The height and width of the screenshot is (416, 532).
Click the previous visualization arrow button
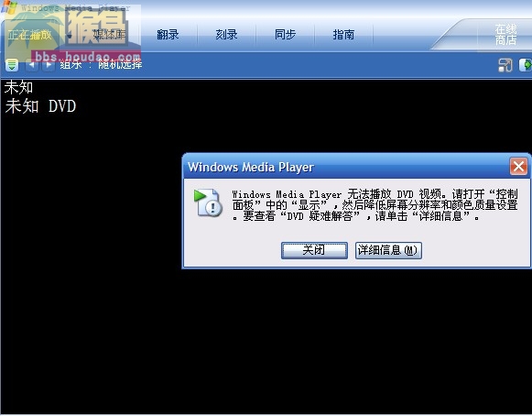pyautogui.click(x=32, y=64)
